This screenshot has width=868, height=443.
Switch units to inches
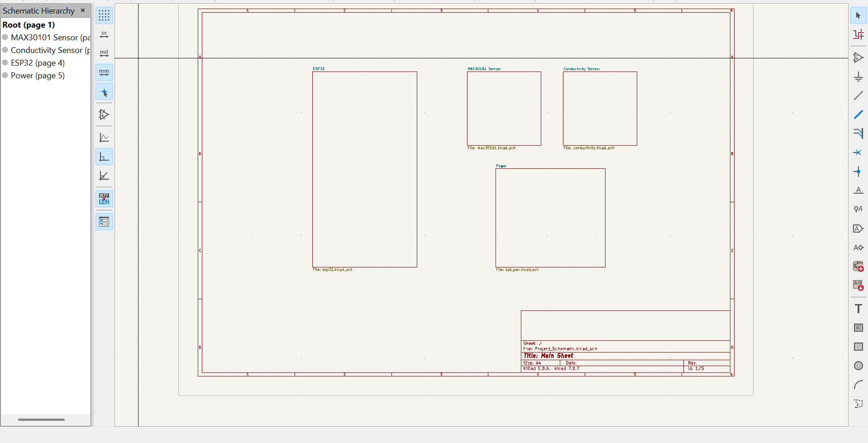click(x=104, y=35)
